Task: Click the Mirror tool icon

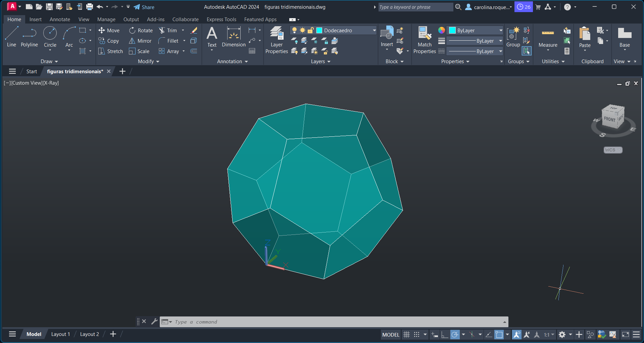Action: pyautogui.click(x=132, y=41)
